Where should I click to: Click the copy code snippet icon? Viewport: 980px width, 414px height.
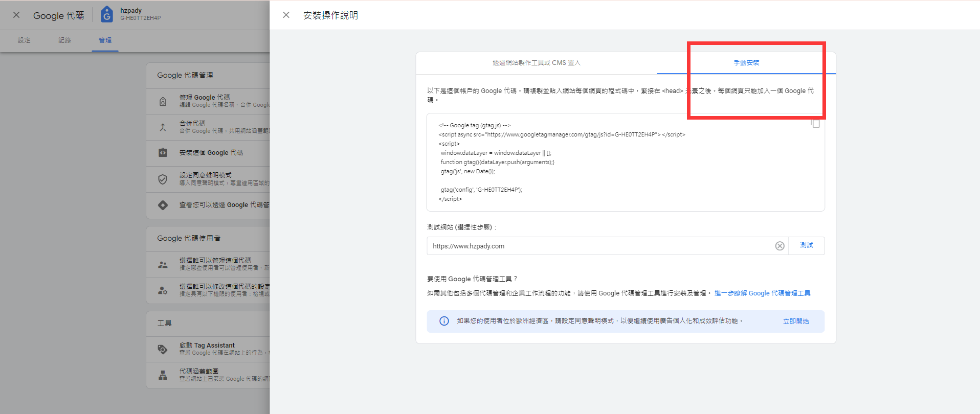pyautogui.click(x=815, y=124)
